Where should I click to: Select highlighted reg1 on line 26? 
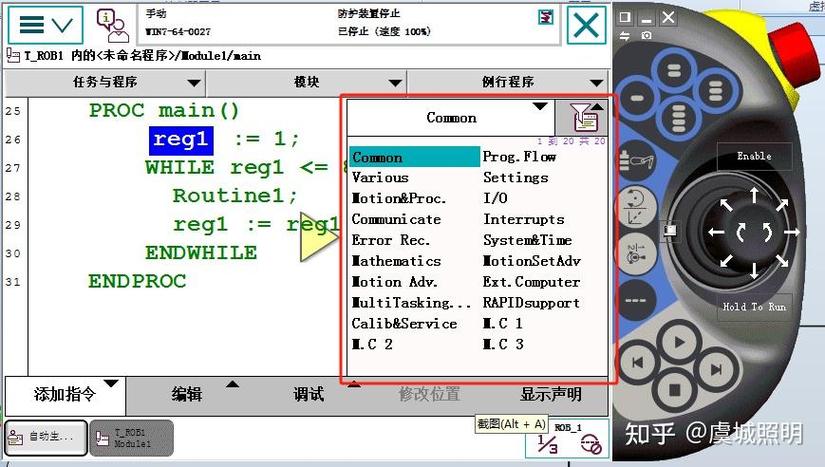[x=181, y=140]
